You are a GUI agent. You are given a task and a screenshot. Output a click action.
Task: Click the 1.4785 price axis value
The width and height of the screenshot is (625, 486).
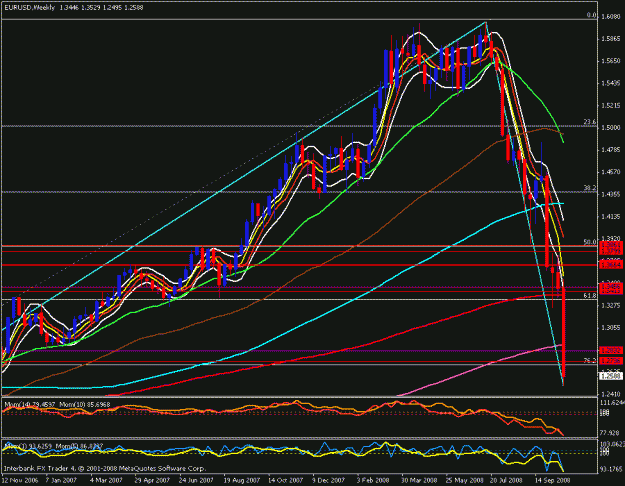[611, 150]
